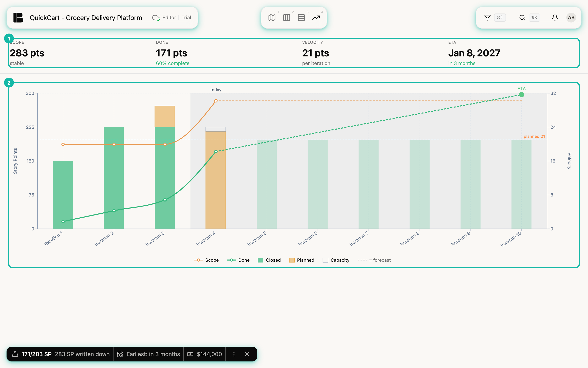588x368 pixels.
Task: Click the calendar clock icon by Earliest
Action: pyautogui.click(x=120, y=354)
